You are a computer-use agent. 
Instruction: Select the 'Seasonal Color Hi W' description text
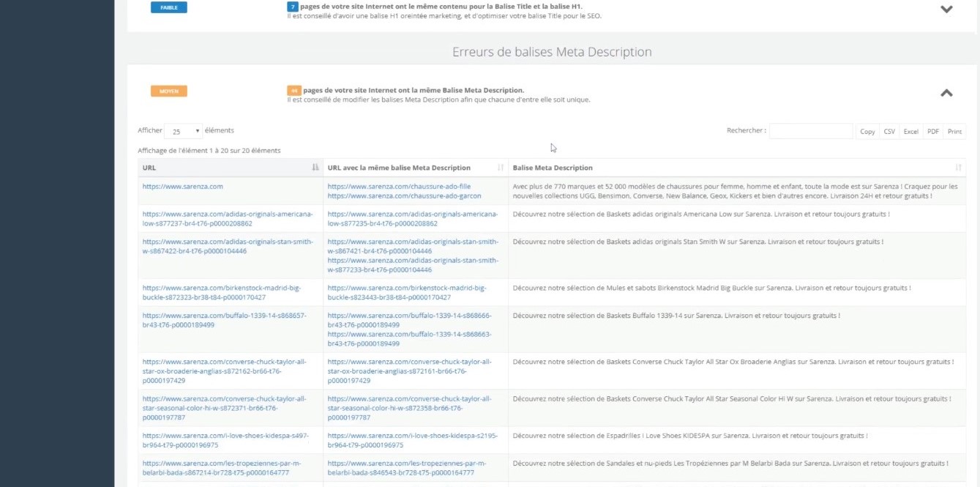coord(732,399)
